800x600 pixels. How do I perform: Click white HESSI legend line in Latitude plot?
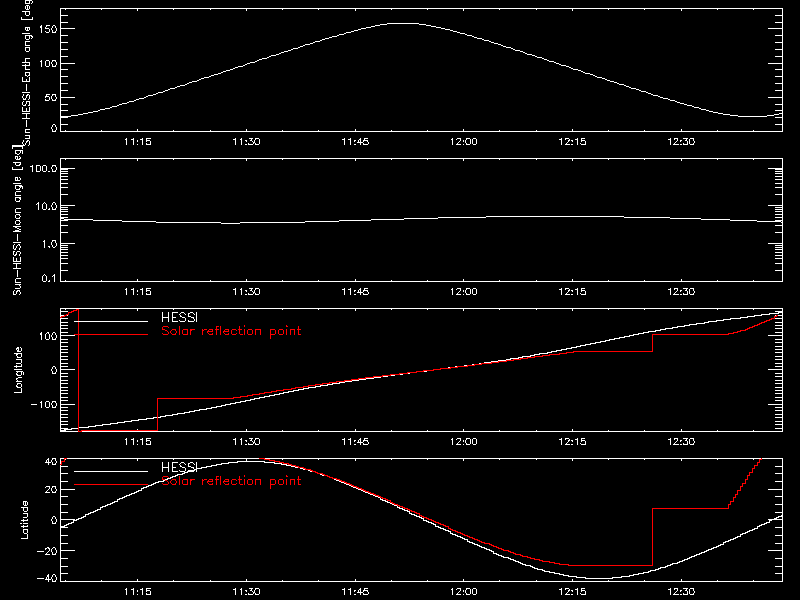pos(111,471)
